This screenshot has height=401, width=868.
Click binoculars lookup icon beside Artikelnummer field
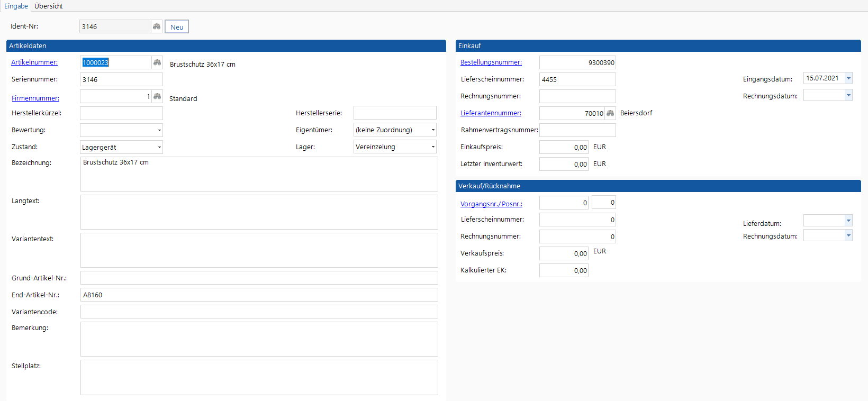(x=157, y=62)
